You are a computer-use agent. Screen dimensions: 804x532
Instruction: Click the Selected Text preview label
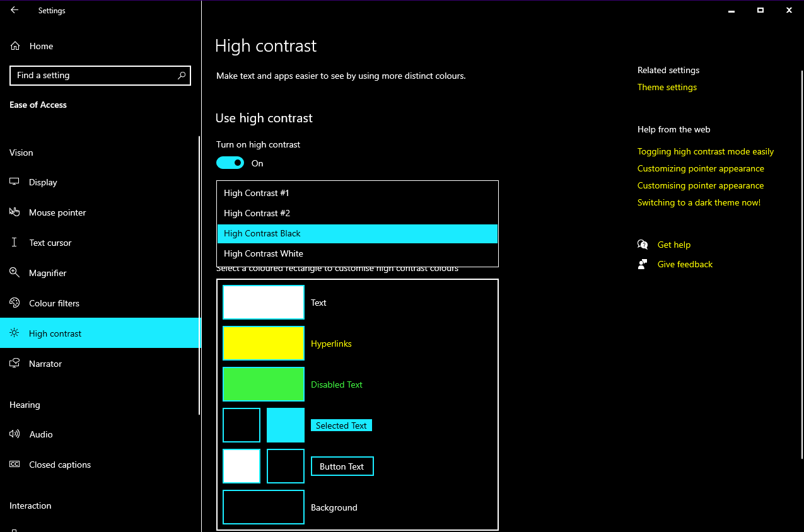click(x=341, y=425)
